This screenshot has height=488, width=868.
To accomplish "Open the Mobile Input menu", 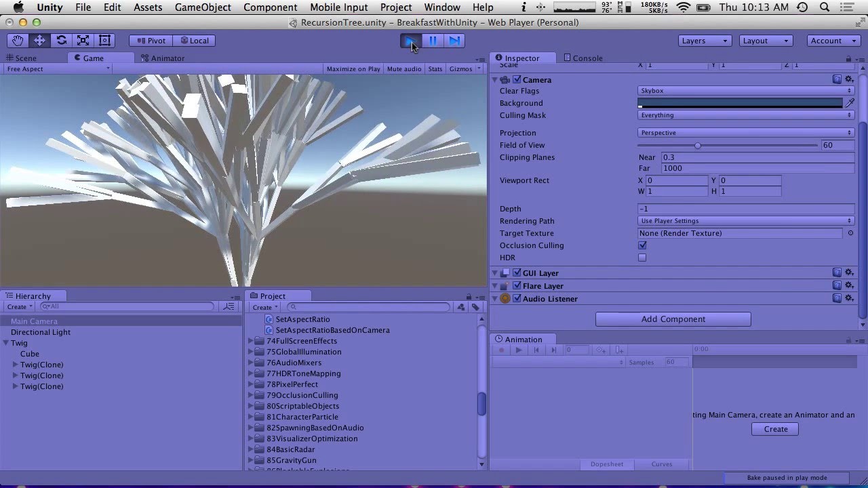I will click(x=338, y=7).
